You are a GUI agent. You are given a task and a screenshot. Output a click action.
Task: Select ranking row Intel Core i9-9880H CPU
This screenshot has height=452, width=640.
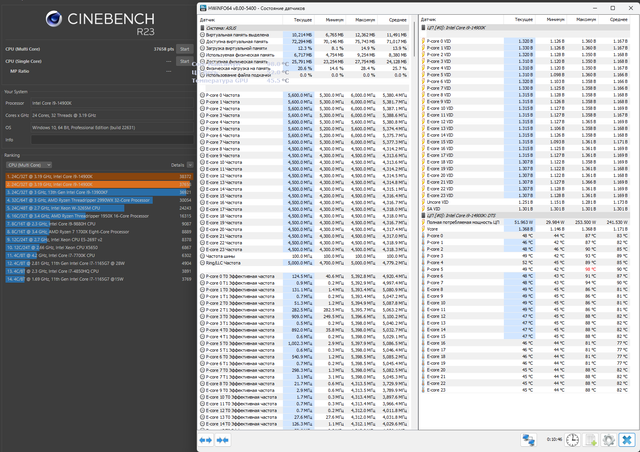(x=99, y=224)
